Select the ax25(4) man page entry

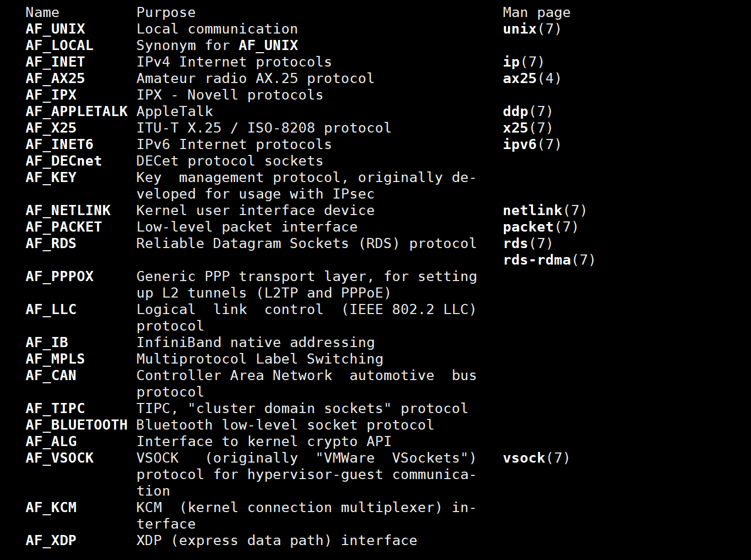pyautogui.click(x=532, y=78)
